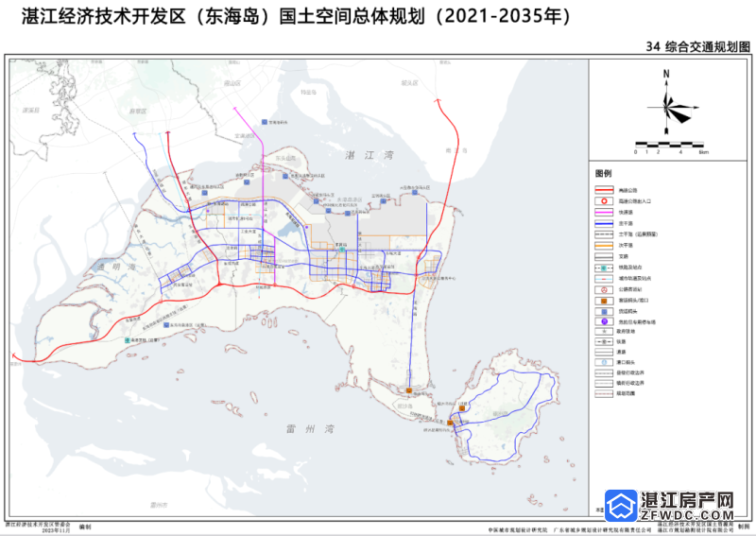Click the 通明海 water label
The height and width of the screenshot is (536, 756).
115,267
